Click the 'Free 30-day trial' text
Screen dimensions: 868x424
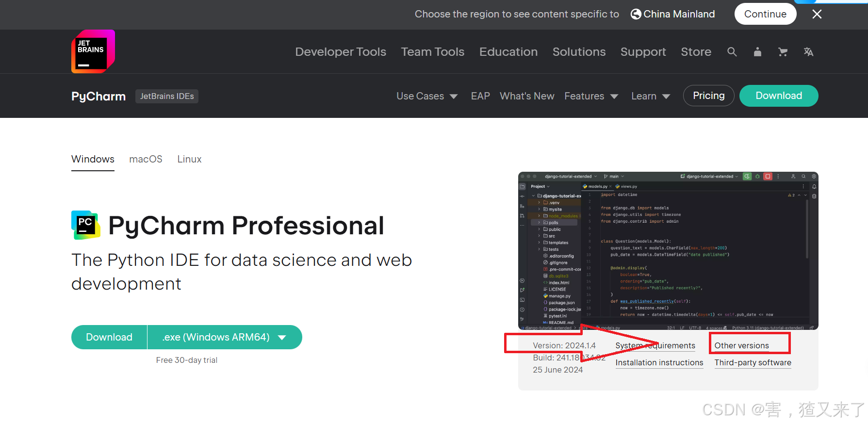pos(187,360)
